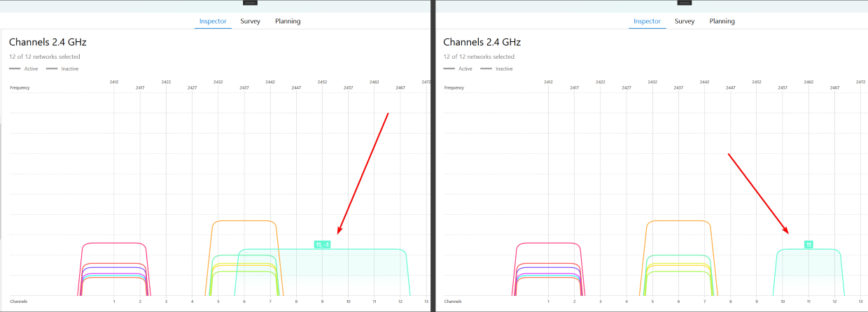Screen dimensions: 868x312
Task: Click the Channels axis label in the right chart
Action: [x=452, y=302]
